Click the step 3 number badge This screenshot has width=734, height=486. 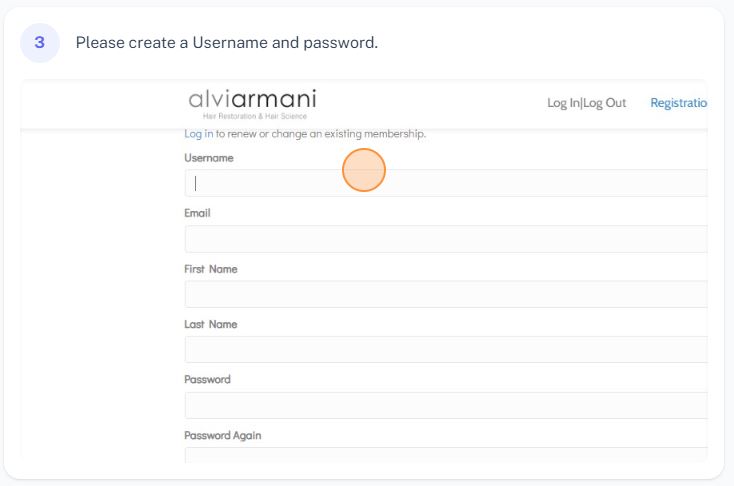(x=40, y=44)
